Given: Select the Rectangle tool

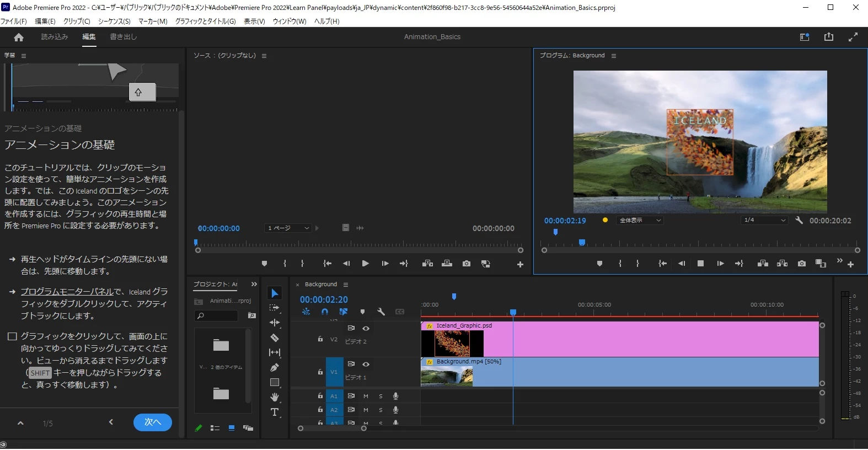Looking at the screenshot, I should [275, 382].
